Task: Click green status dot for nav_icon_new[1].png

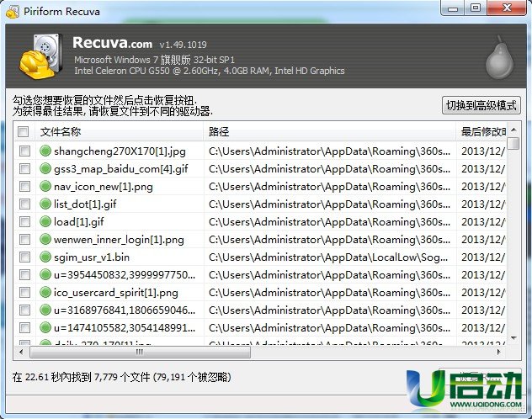Action: pos(45,186)
